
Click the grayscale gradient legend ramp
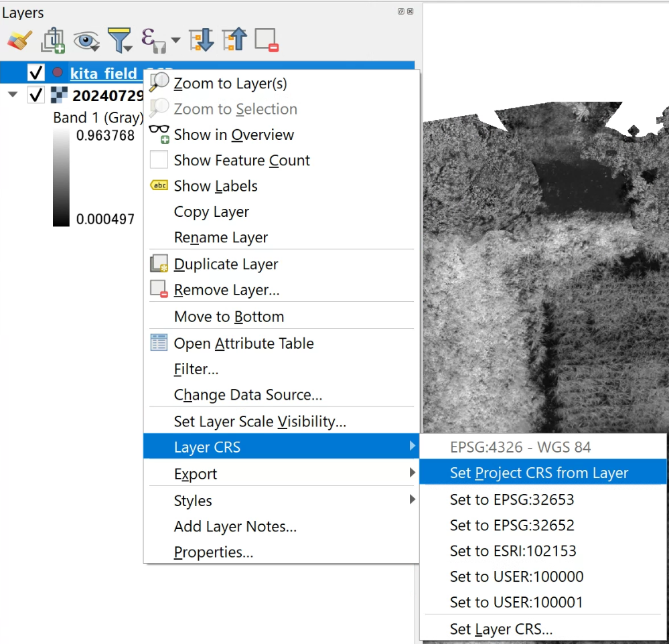[61, 177]
